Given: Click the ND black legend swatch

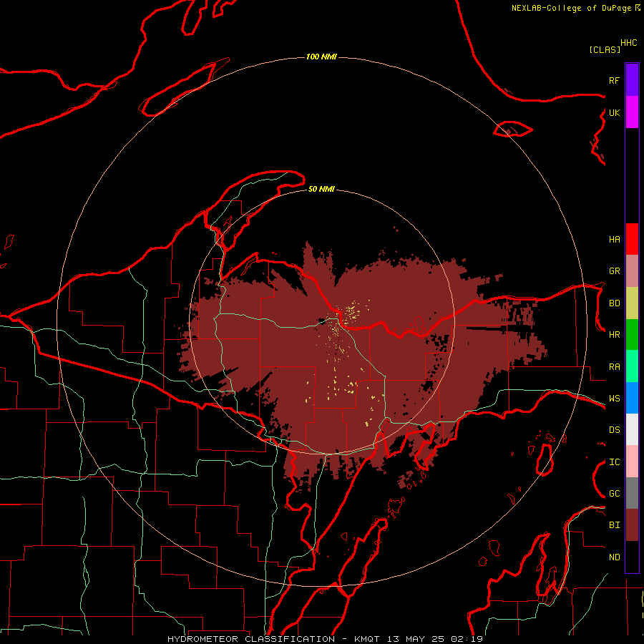Looking at the screenshot, I should pos(632,557).
